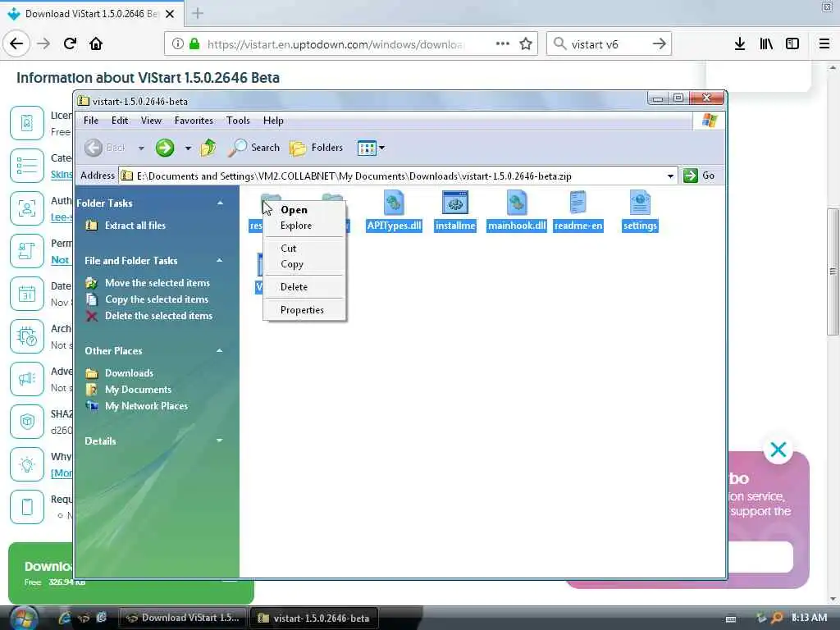Toggle the Firefox sidebar icon
The width and height of the screenshot is (840, 630).
[x=792, y=44]
